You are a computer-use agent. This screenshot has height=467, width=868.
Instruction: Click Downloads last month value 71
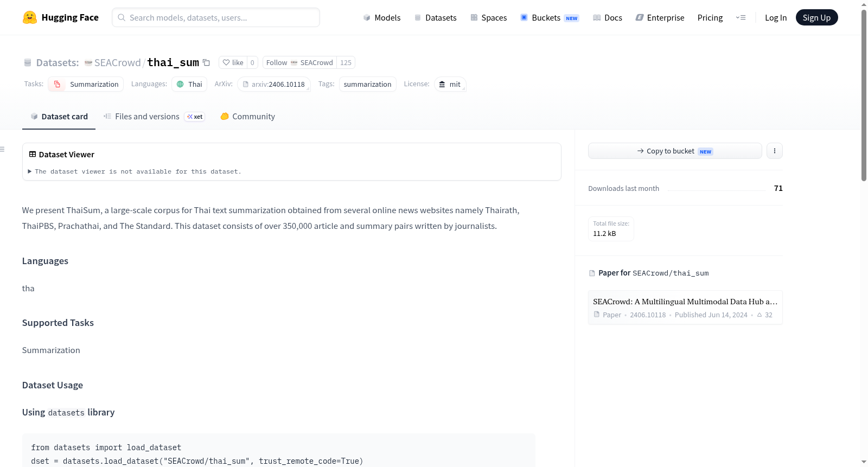tap(778, 188)
